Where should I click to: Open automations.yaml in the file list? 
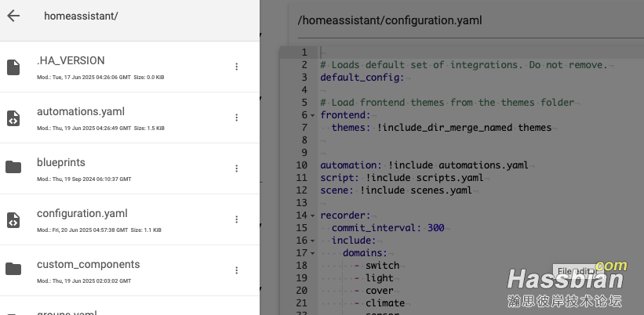[81, 111]
